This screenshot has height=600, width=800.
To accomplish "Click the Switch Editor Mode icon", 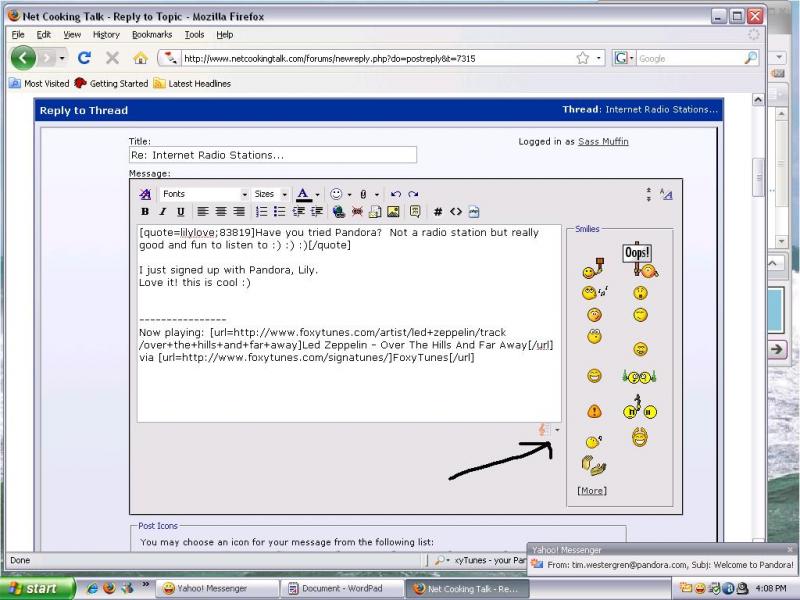I will tap(666, 194).
